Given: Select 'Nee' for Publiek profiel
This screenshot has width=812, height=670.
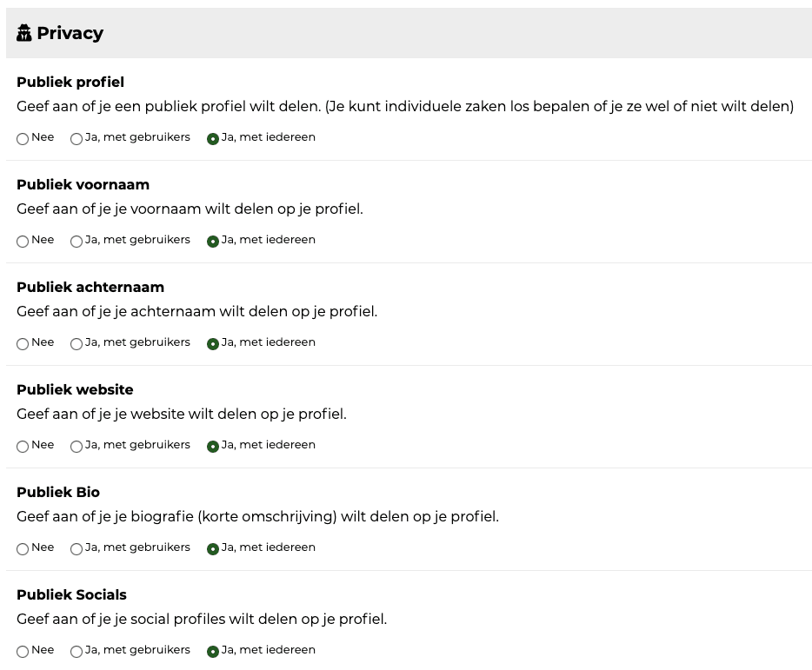Looking at the screenshot, I should [x=23, y=139].
